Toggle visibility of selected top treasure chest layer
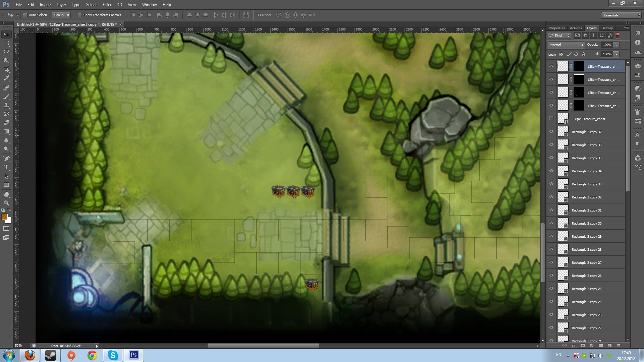 click(551, 66)
